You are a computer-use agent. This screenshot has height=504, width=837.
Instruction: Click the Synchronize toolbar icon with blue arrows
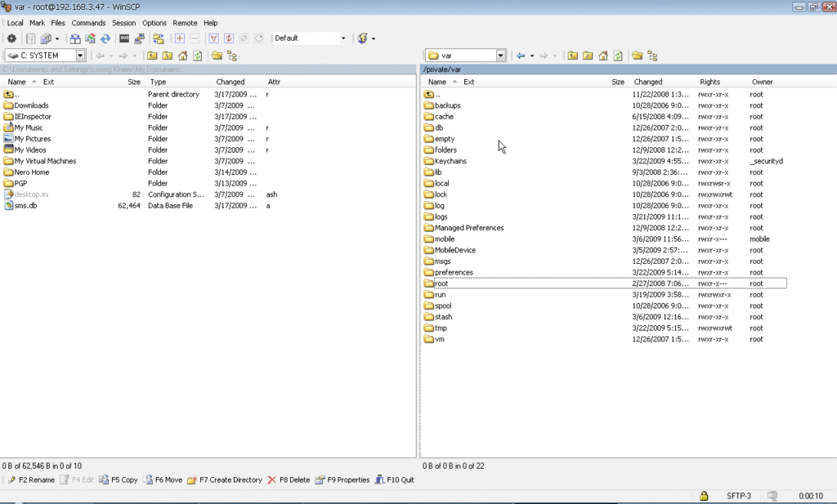coord(105,38)
